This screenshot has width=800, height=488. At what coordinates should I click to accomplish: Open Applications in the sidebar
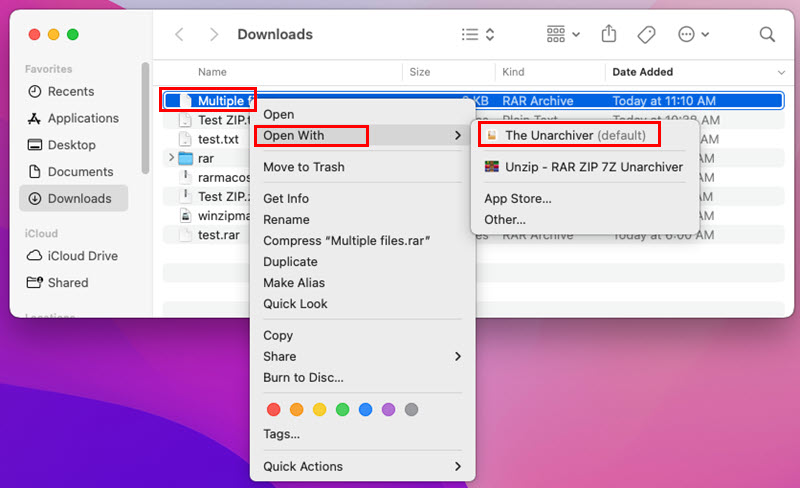(x=73, y=118)
